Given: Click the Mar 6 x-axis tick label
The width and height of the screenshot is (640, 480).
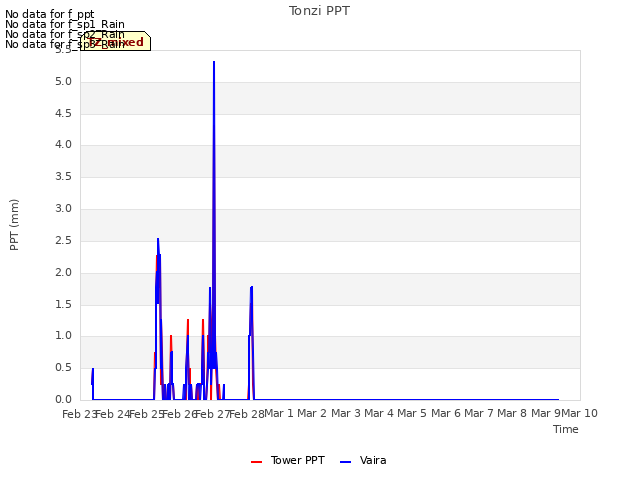Looking at the screenshot, I should click(446, 413).
